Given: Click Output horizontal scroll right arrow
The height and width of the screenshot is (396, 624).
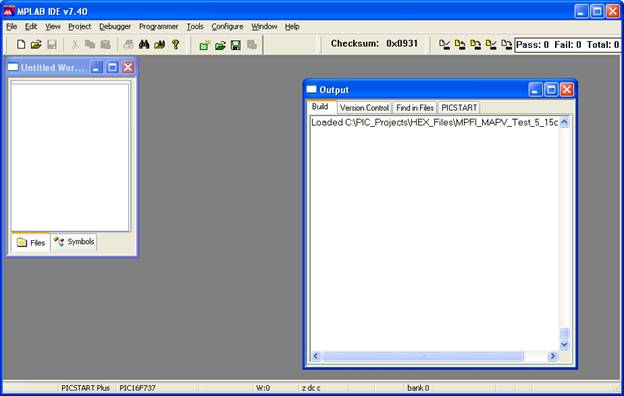Looking at the screenshot, I should pos(553,356).
